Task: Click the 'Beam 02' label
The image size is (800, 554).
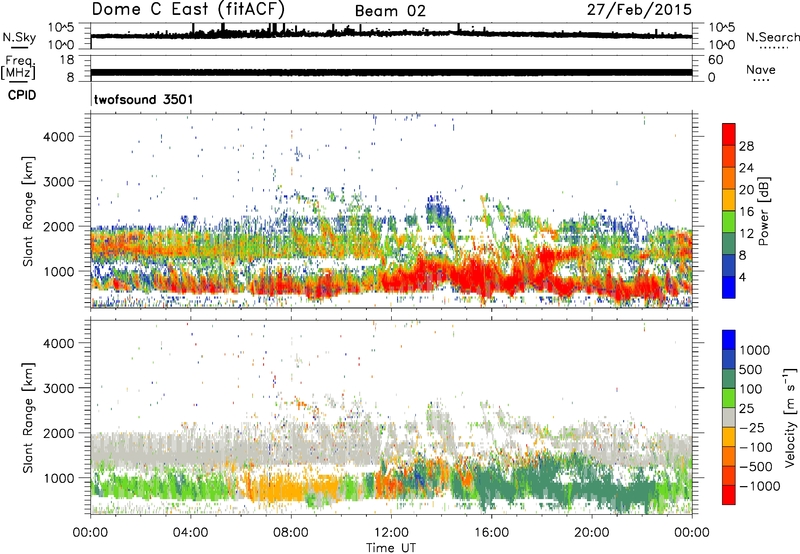Action: point(390,11)
